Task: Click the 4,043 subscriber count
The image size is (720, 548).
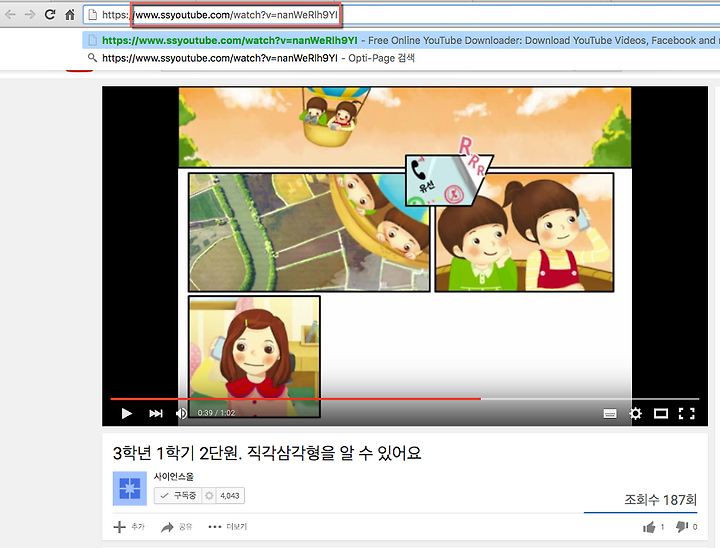Action: (230, 496)
